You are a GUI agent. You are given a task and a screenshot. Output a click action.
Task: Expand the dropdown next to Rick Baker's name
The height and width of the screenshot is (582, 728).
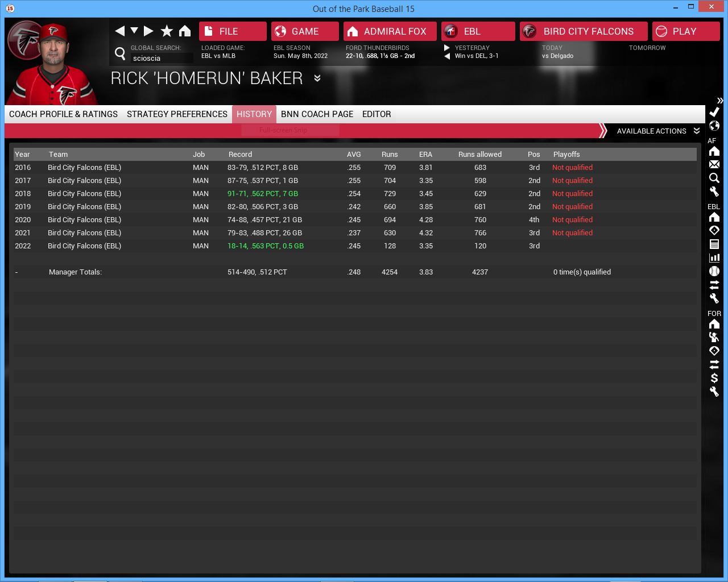coord(317,78)
